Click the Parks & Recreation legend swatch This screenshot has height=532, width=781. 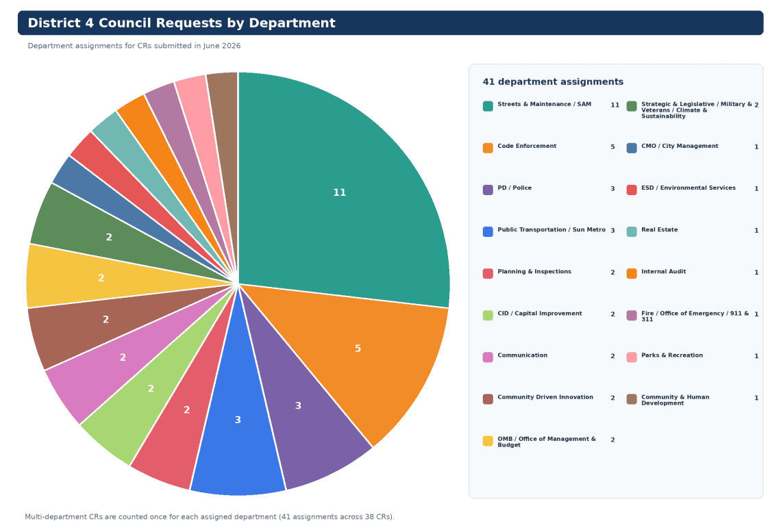pos(632,357)
